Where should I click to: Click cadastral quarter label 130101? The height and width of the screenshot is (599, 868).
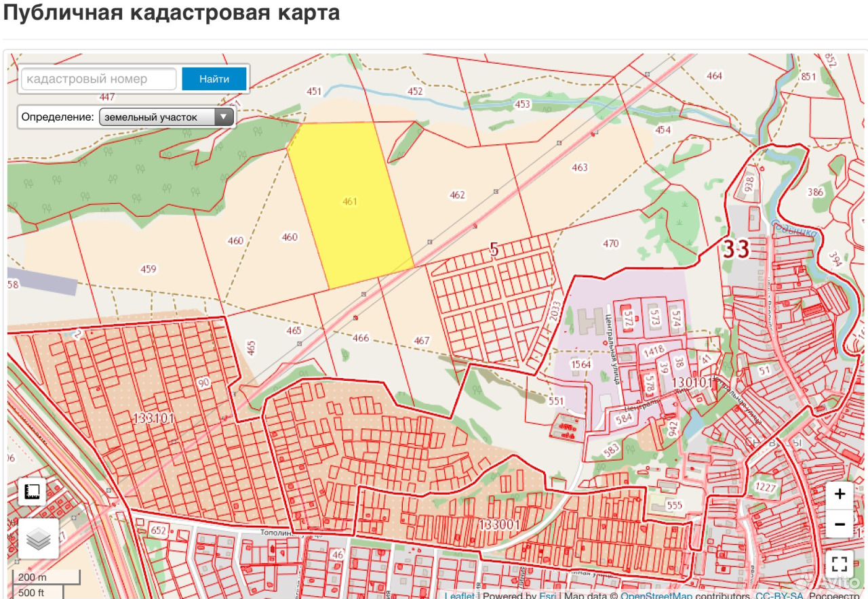coord(692,382)
